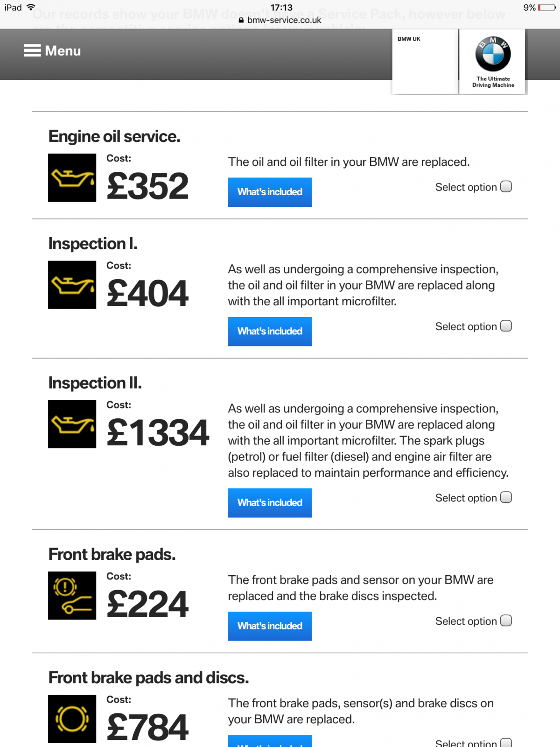Click the Inspection I oil-can icon
Image resolution: width=560 pixels, height=747 pixels.
click(72, 285)
